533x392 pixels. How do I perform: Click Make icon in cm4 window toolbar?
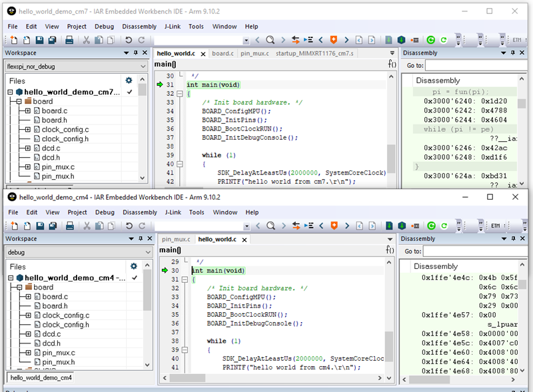[402, 226]
